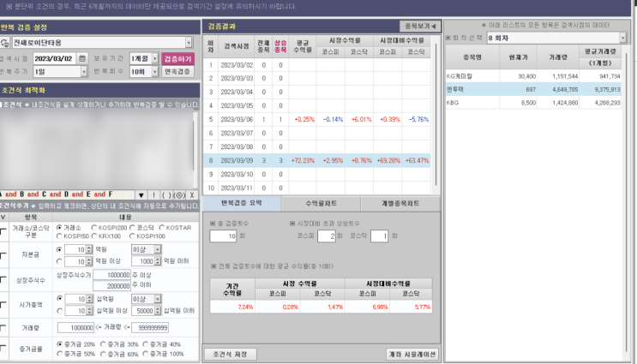The height and width of the screenshot is (364, 637).
Task: Switch to the 수익률차트 tab
Action: [x=321, y=204]
